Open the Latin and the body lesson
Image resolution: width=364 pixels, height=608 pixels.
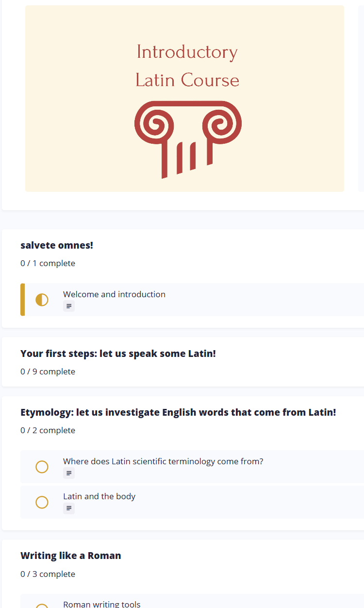coord(99,496)
